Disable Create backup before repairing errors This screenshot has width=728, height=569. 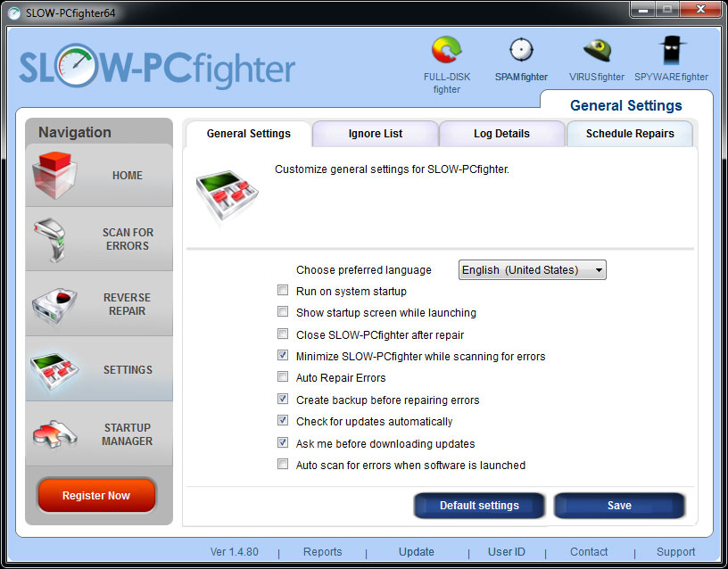point(283,399)
